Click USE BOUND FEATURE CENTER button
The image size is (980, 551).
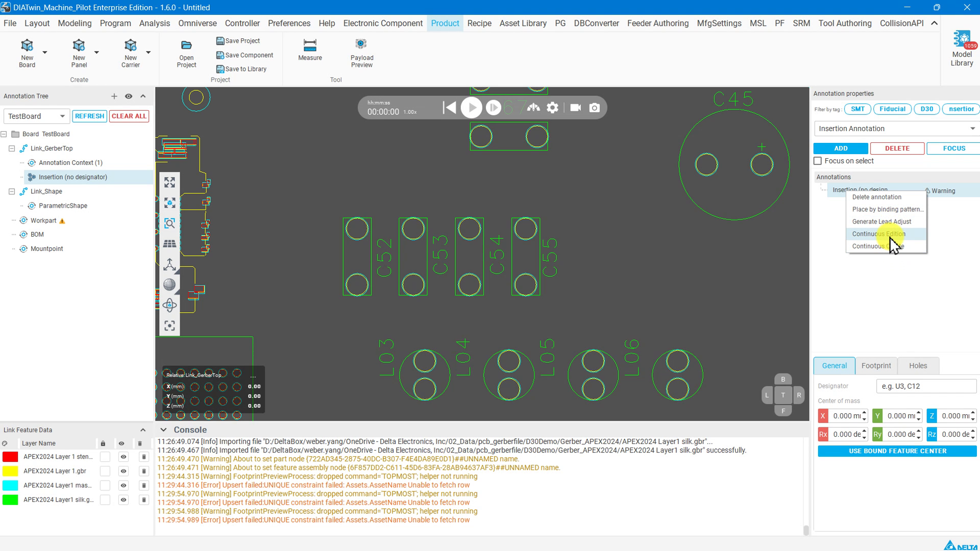tap(897, 451)
